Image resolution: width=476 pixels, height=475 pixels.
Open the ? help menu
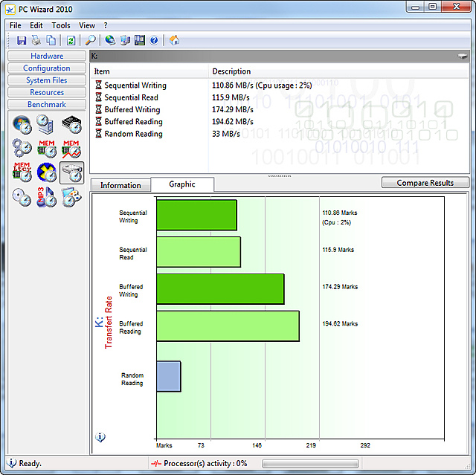(106, 25)
